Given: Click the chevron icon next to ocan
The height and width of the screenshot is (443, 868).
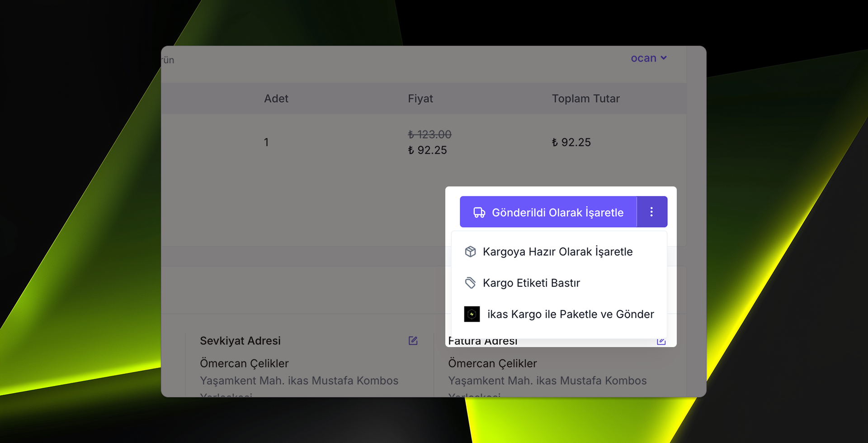Looking at the screenshot, I should tap(664, 58).
